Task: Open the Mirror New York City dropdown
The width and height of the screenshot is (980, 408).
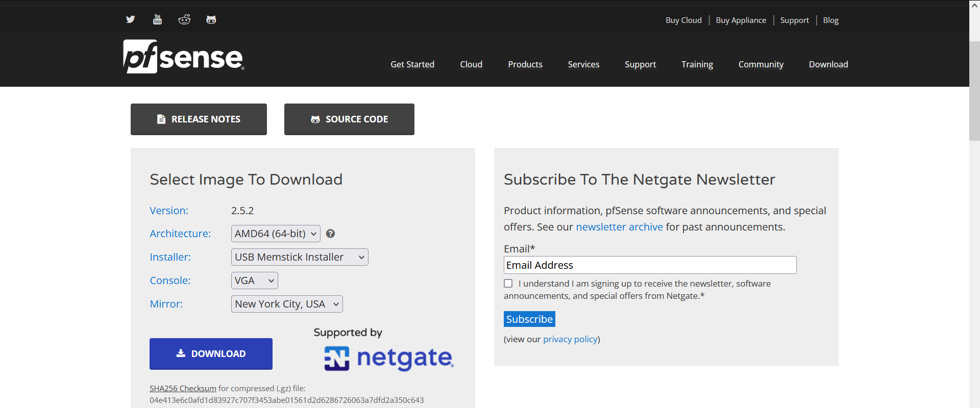Action: click(x=287, y=304)
